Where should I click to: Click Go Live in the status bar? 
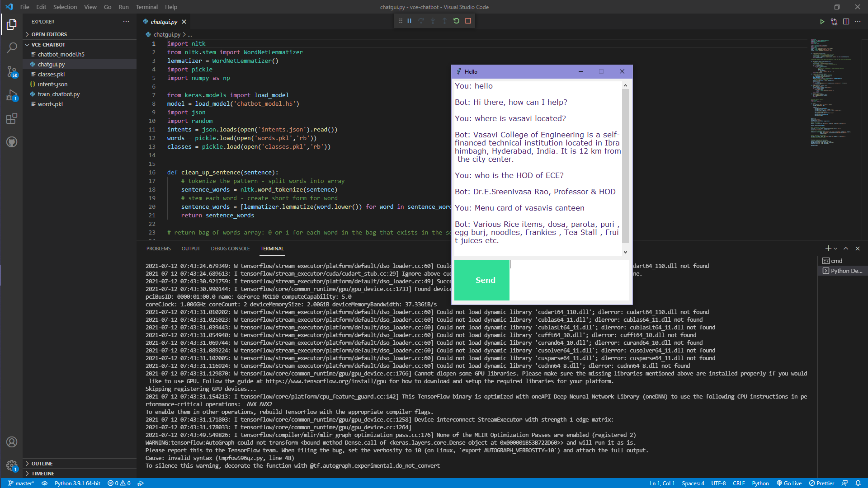tap(789, 483)
